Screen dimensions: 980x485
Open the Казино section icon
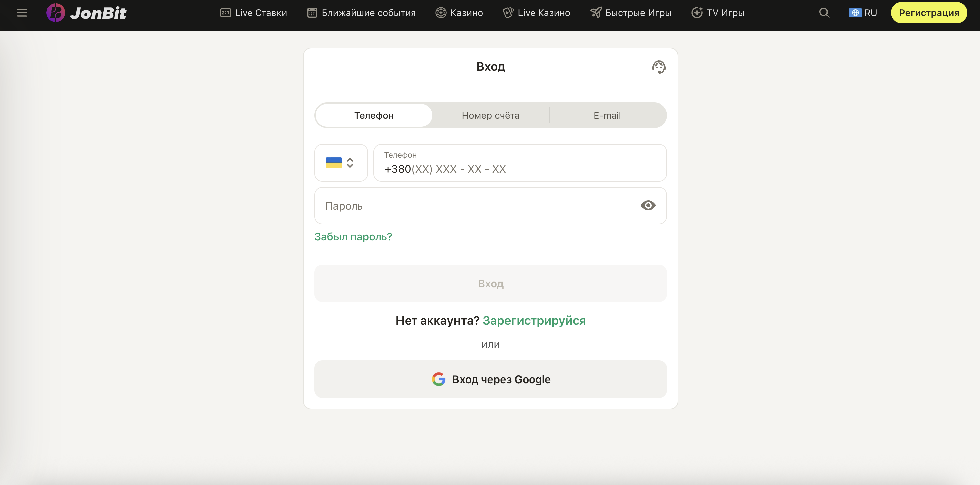coord(440,12)
